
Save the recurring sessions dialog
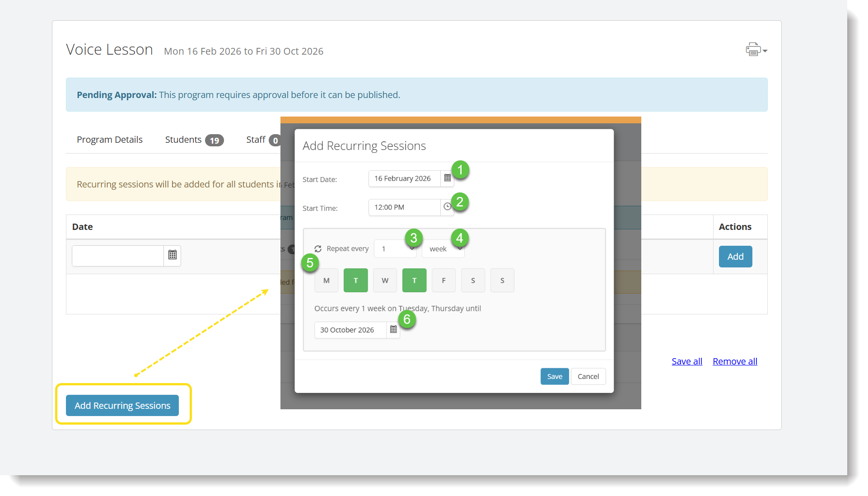click(x=555, y=376)
